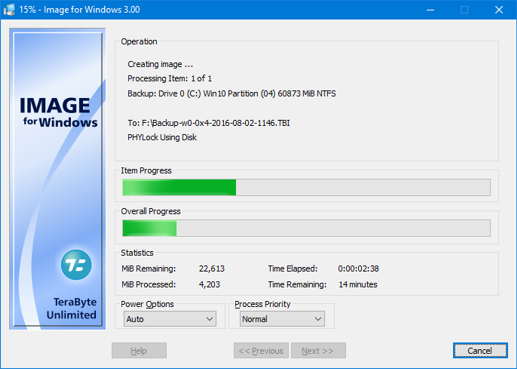The height and width of the screenshot is (369, 517).
Task: Close the Image for Windows window
Action: click(x=499, y=10)
